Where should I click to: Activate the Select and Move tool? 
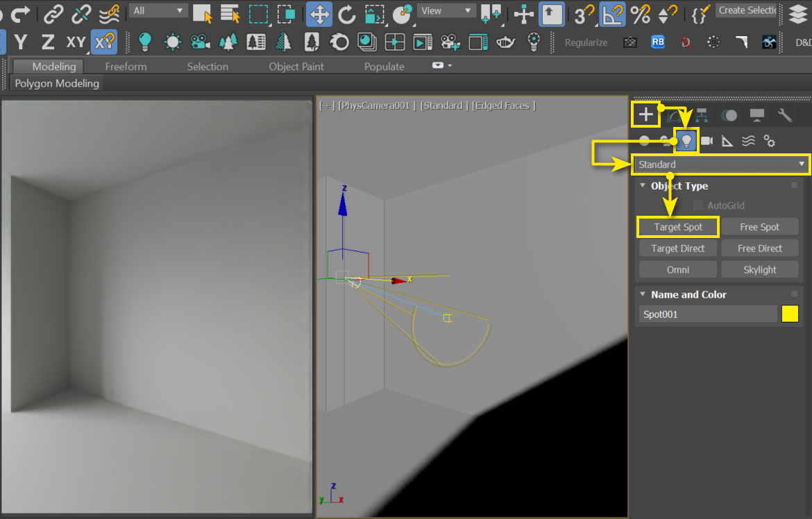tap(319, 14)
